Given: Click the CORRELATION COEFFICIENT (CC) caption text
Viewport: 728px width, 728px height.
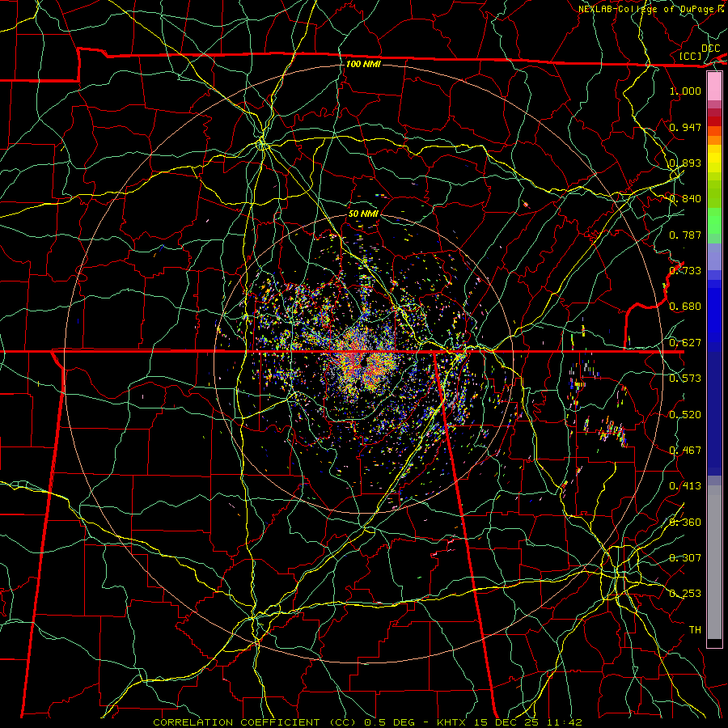Looking at the screenshot, I should [256, 722].
